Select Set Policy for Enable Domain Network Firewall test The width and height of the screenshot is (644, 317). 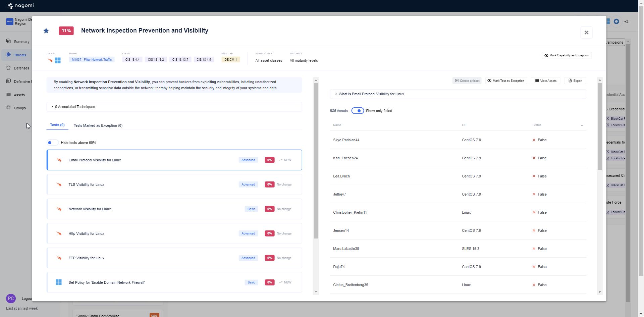tap(174, 282)
